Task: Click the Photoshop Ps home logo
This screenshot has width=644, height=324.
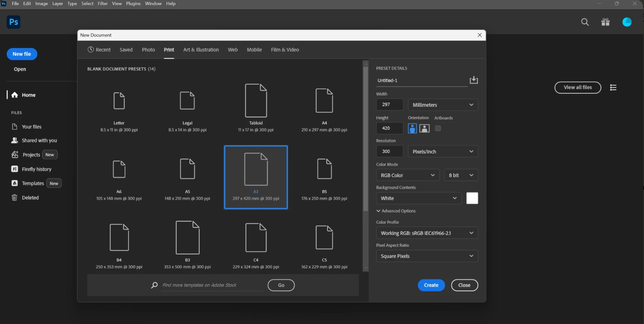Action: coord(14,22)
